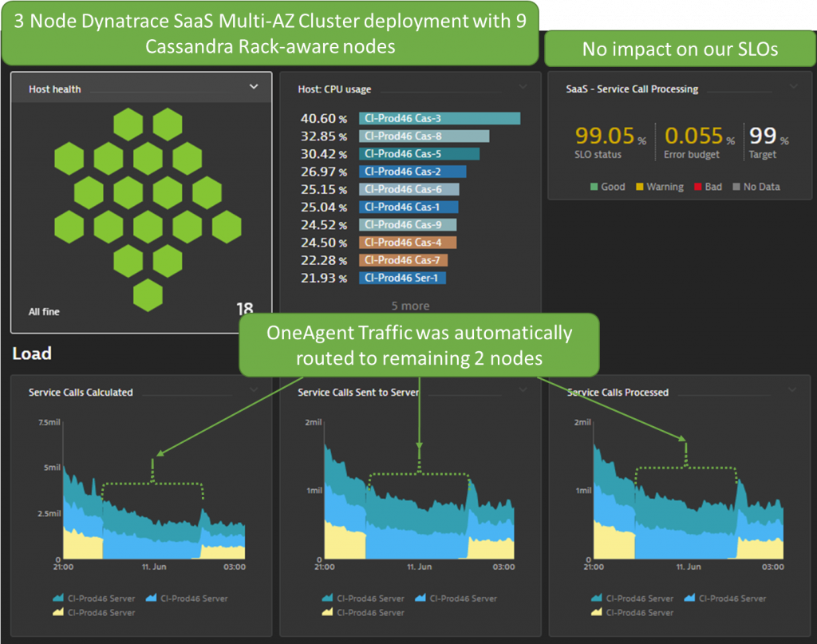
Task: Click the bottom hexagon in the Host health panel
Action: point(146,297)
